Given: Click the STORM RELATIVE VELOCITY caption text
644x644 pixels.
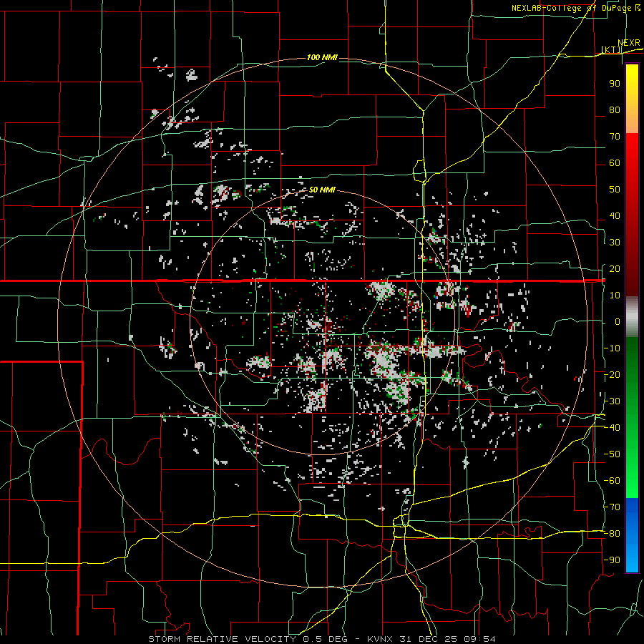Looking at the screenshot, I should (x=222, y=639).
